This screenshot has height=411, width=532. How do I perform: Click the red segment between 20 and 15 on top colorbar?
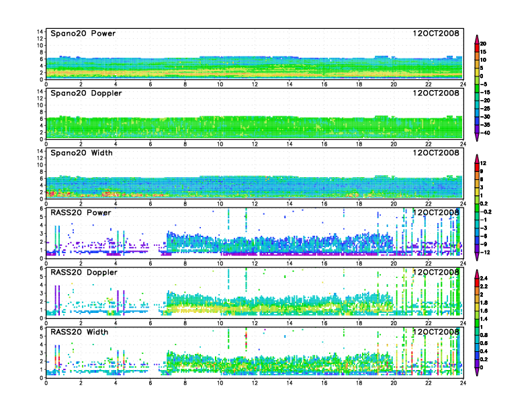click(477, 48)
